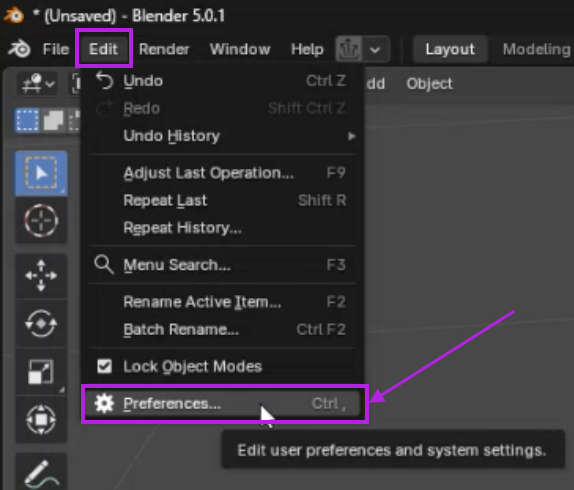
Task: Click the Object header menu
Action: pyautogui.click(x=429, y=84)
